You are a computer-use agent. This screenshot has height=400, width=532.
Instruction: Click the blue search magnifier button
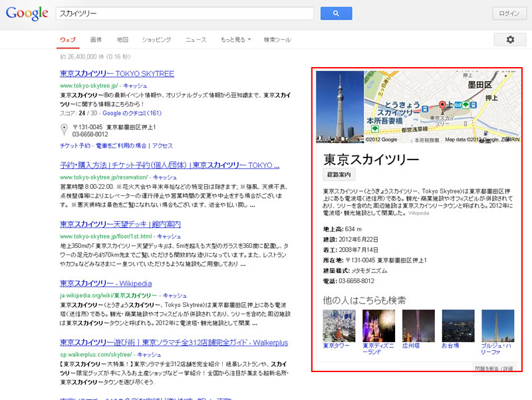336,13
